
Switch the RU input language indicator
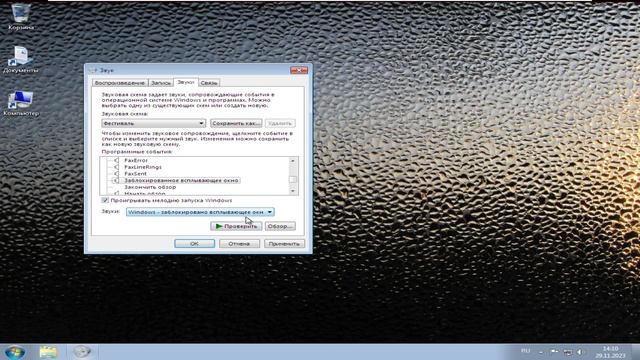525,351
